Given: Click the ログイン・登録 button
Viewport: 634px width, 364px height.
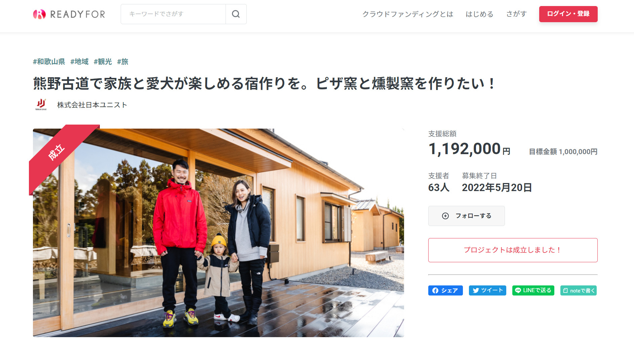Looking at the screenshot, I should (x=568, y=14).
